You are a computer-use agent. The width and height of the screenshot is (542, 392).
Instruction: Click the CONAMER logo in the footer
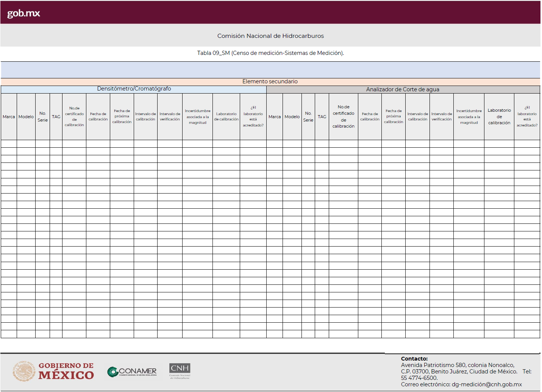click(x=132, y=372)
